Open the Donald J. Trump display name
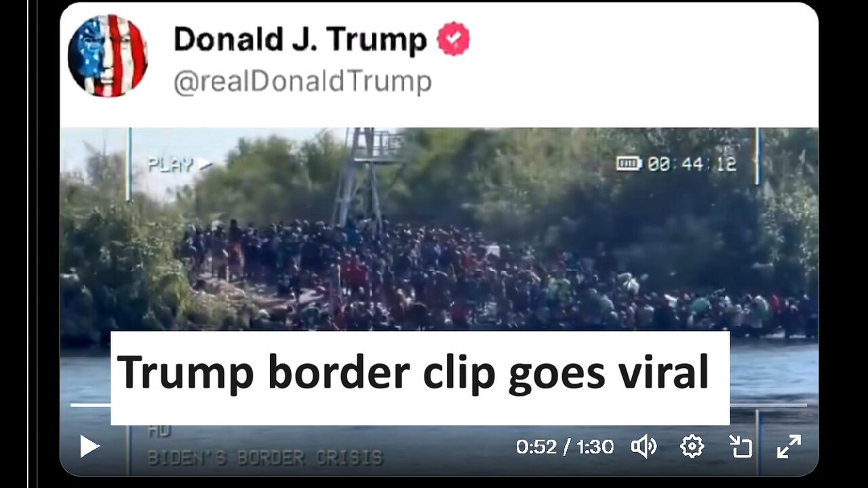The image size is (868, 488). [x=300, y=39]
